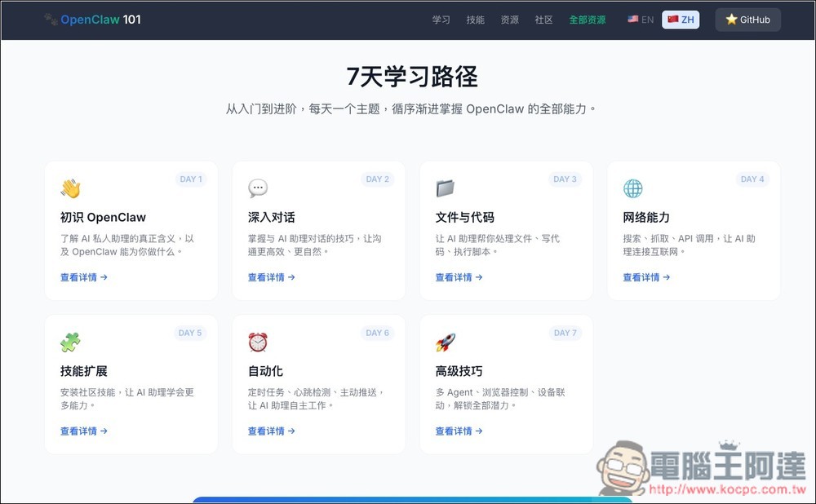The width and height of the screenshot is (816, 504).
Task: Switch language to EN
Action: (640, 20)
